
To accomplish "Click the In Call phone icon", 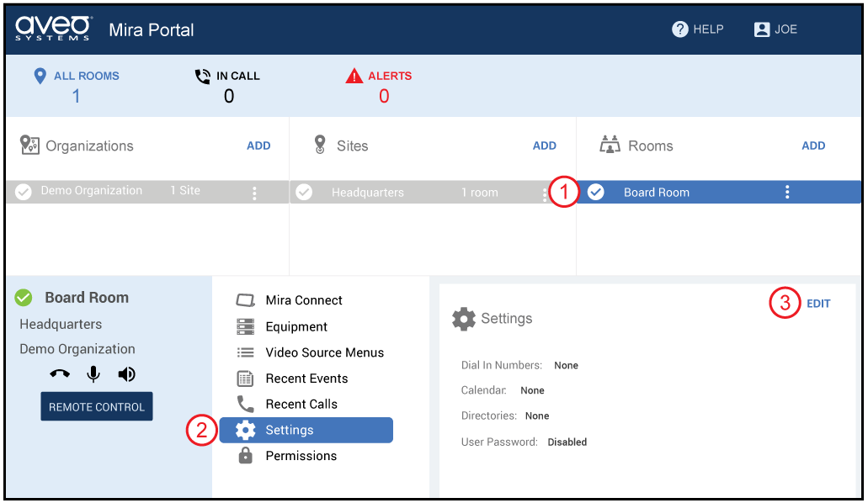I will tap(202, 76).
